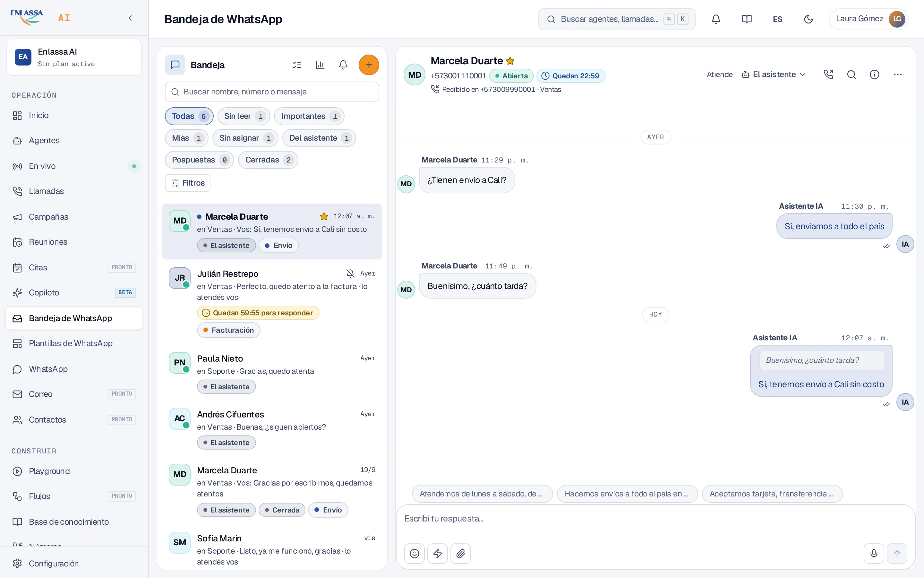Select the Importantes filter tab
The width and height of the screenshot is (924, 578).
click(309, 116)
